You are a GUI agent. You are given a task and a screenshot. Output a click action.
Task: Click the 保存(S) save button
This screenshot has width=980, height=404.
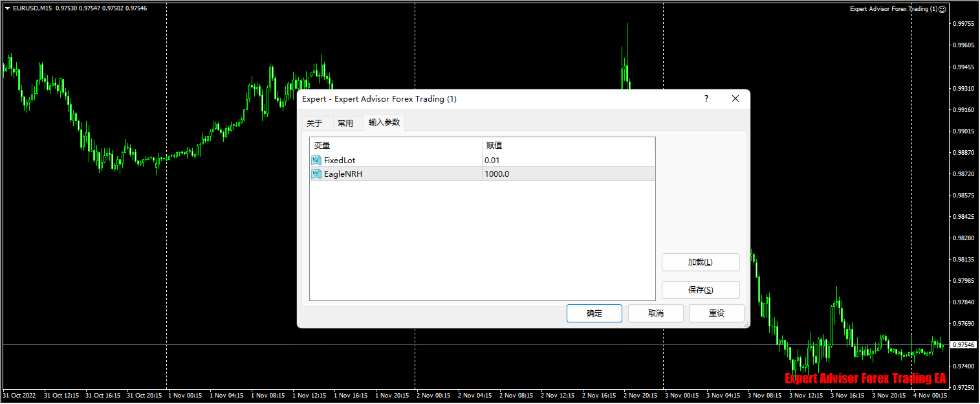[x=701, y=289]
